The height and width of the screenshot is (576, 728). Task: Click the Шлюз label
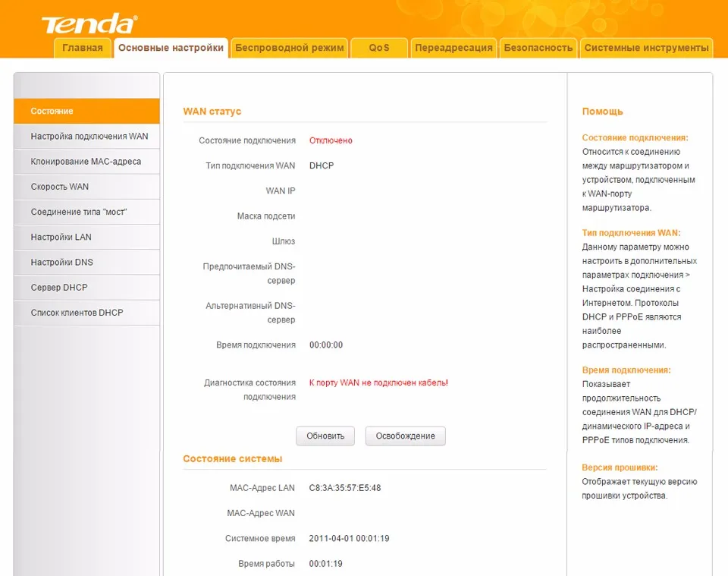(283, 241)
